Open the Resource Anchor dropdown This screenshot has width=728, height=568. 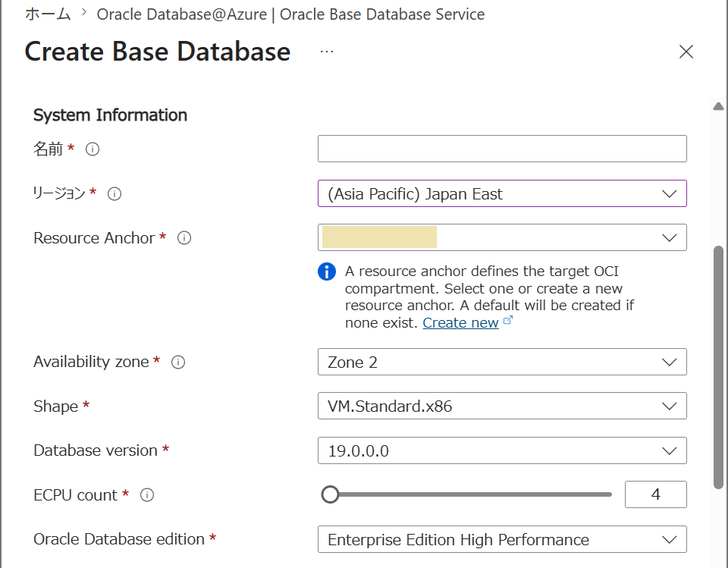point(502,238)
